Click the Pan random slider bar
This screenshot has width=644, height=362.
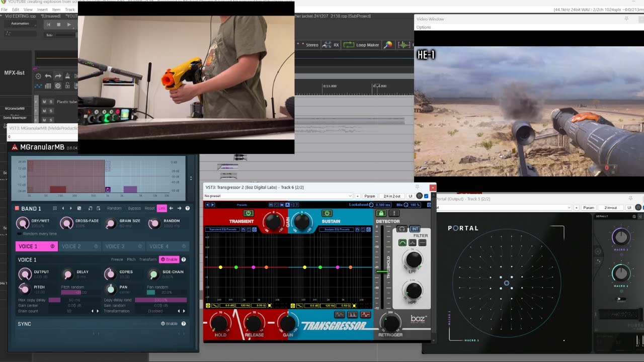166,292
